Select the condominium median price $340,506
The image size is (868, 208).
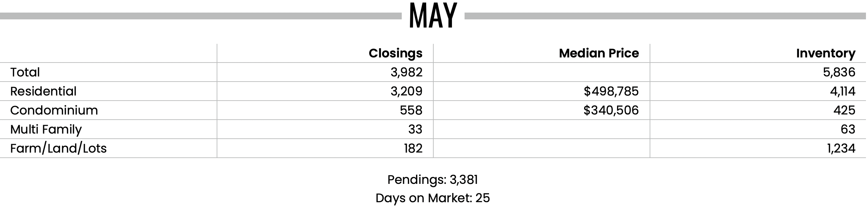611,110
